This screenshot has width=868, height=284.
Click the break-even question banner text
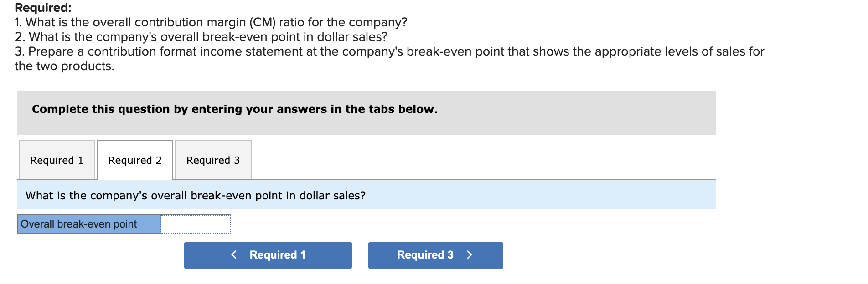pyautogui.click(x=195, y=195)
